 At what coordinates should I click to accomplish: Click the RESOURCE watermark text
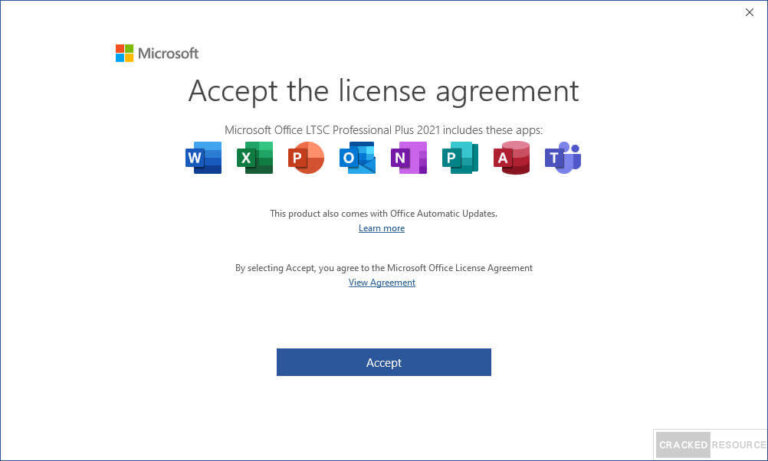739,444
